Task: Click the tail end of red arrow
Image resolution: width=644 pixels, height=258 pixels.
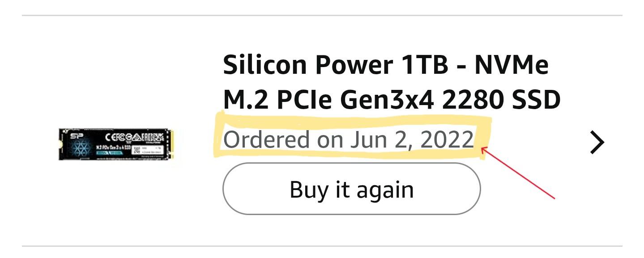Action: [x=554, y=198]
